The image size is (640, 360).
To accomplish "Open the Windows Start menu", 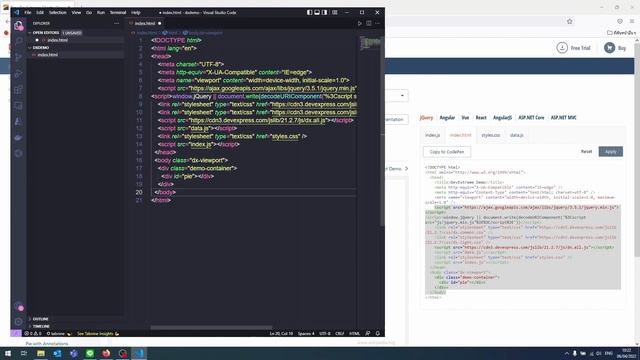I will tap(8, 353).
